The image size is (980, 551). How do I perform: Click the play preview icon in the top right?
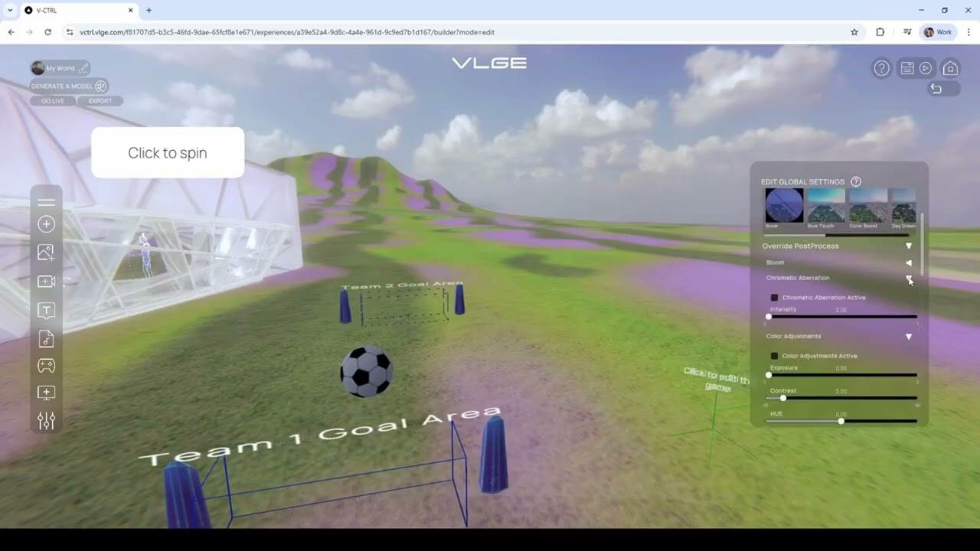926,68
